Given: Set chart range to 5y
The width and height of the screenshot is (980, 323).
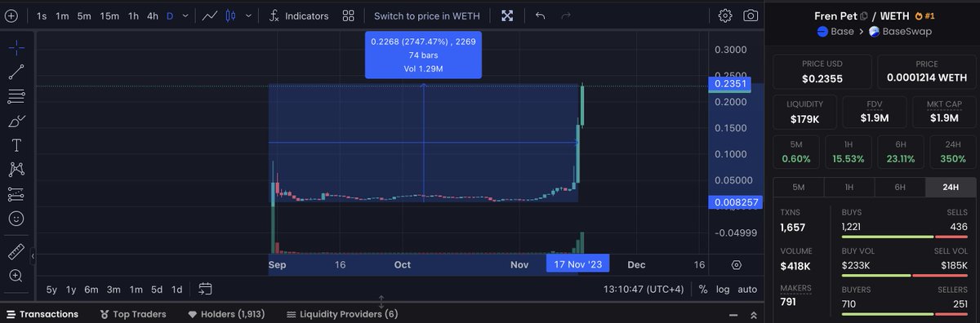Looking at the screenshot, I should click(51, 289).
